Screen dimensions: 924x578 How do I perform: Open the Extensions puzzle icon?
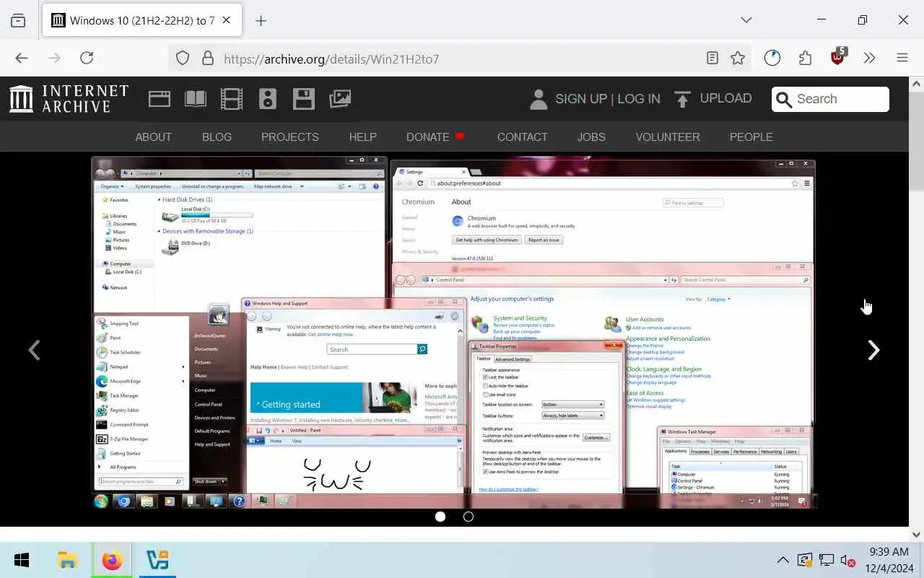(806, 59)
